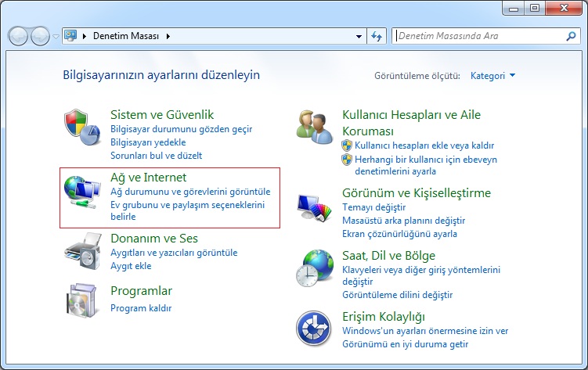Expand the arrow after Denetim Masası breadcrumb
Screen dimensions: 588x370
(x=168, y=36)
